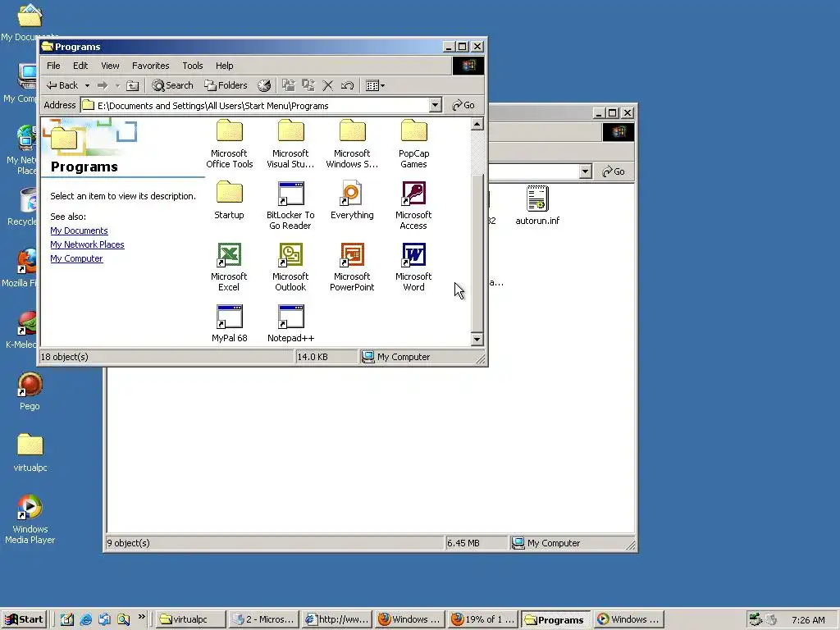Click the 14.0 KB status bar size
840x630 pixels.
(313, 357)
